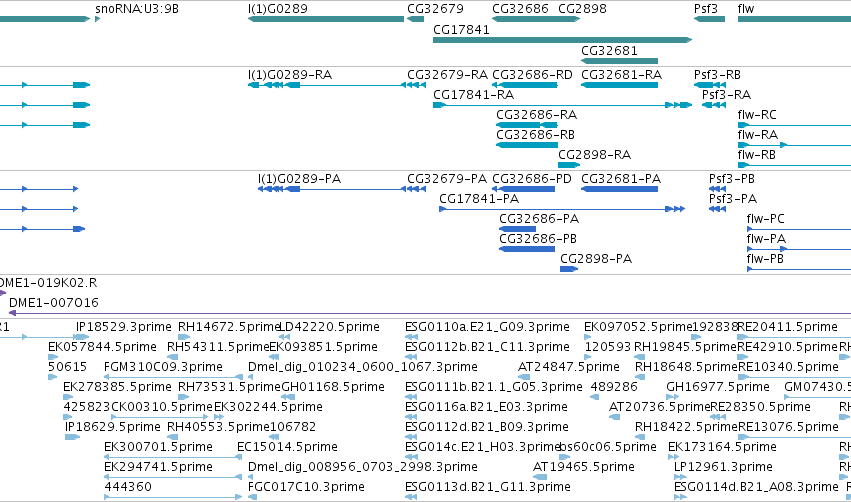Open protein CG32686-PB
This screenshot has height=502, width=851.
pos(538,239)
